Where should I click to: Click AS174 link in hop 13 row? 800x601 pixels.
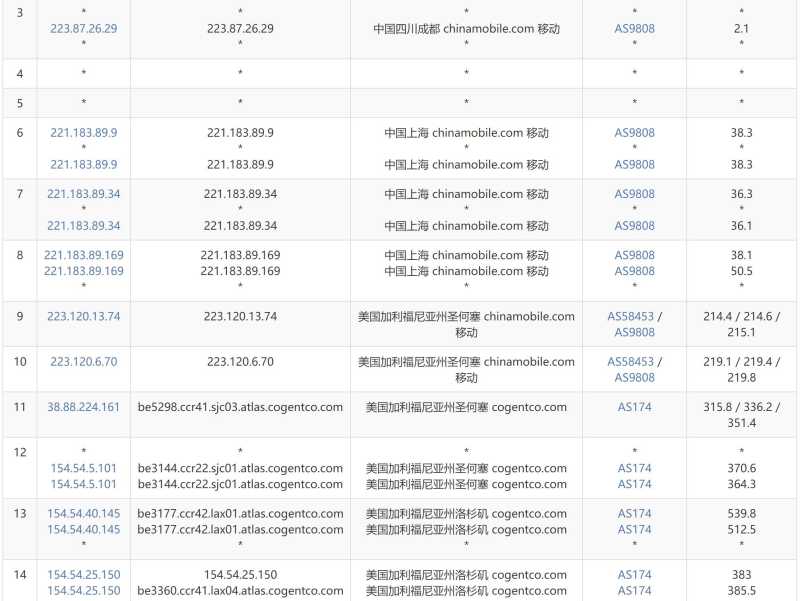(x=633, y=514)
